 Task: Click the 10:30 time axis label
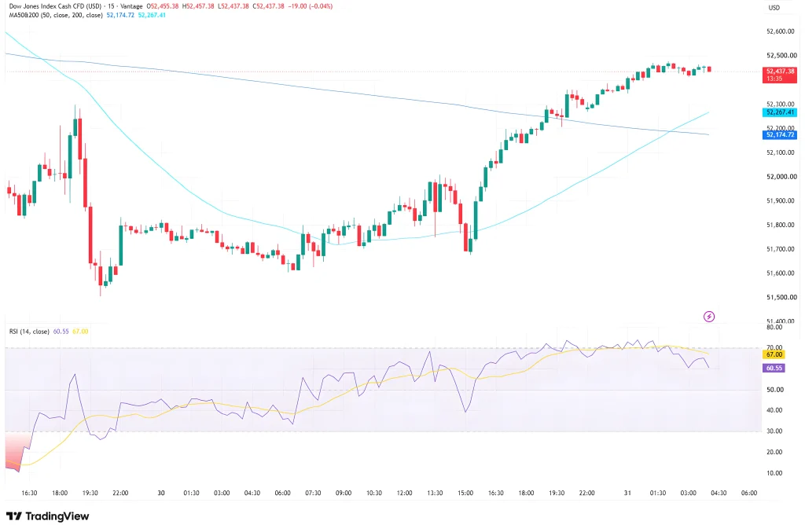click(x=374, y=493)
